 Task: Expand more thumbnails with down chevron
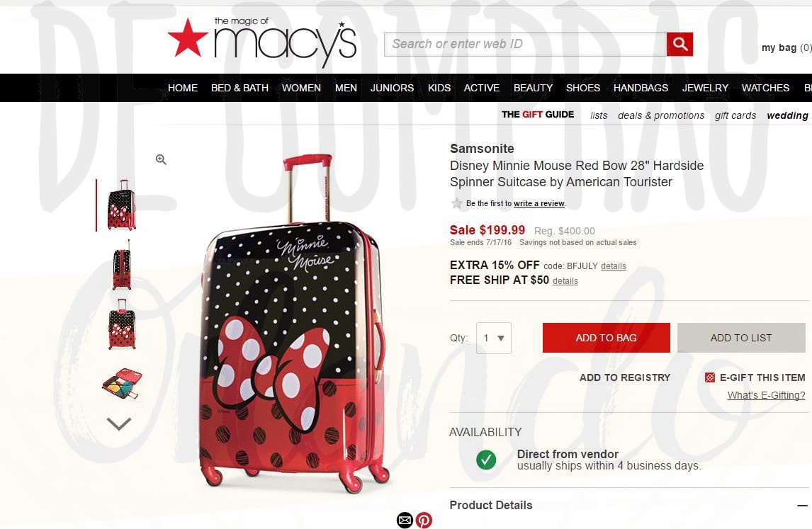click(118, 424)
